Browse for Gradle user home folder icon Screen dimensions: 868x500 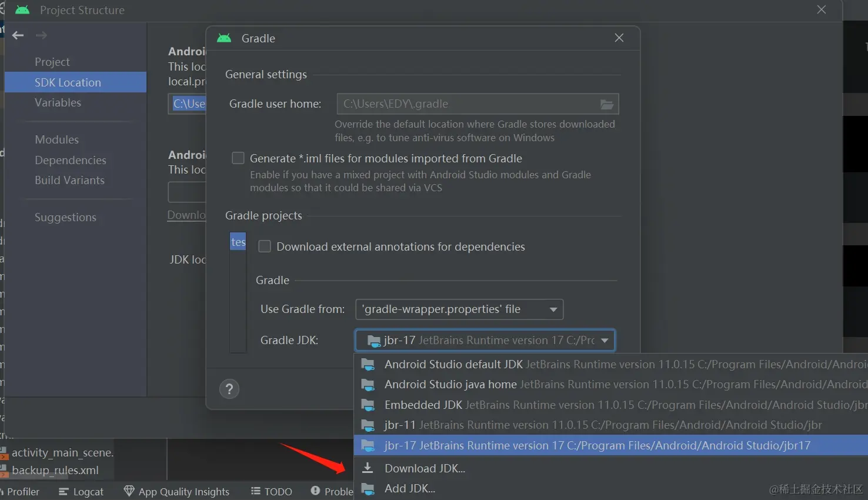pos(607,104)
